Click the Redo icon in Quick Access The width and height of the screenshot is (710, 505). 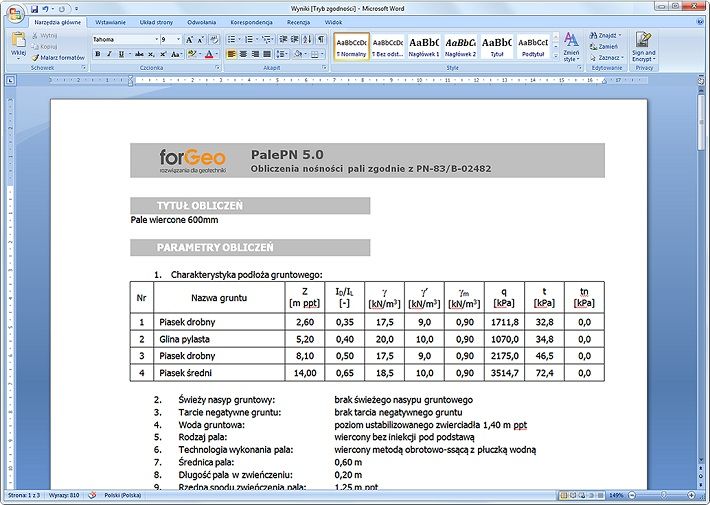62,9
